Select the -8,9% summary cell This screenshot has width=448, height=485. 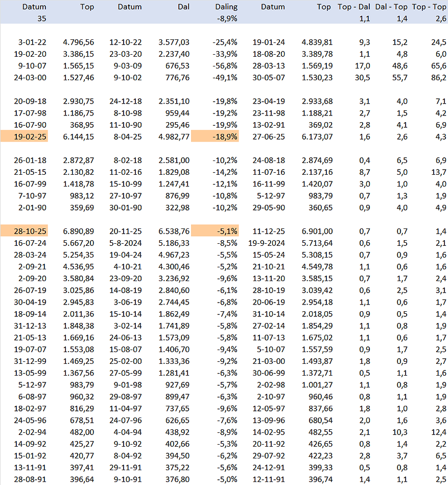[x=225, y=18]
